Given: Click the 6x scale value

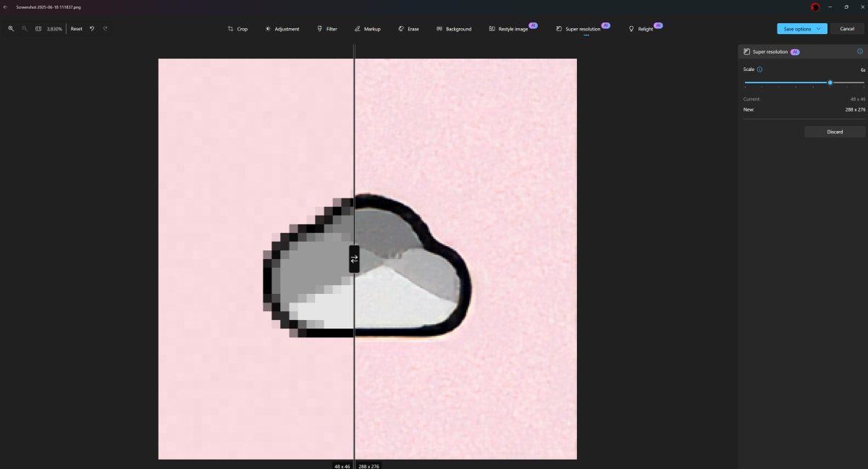Looking at the screenshot, I should 862,69.
